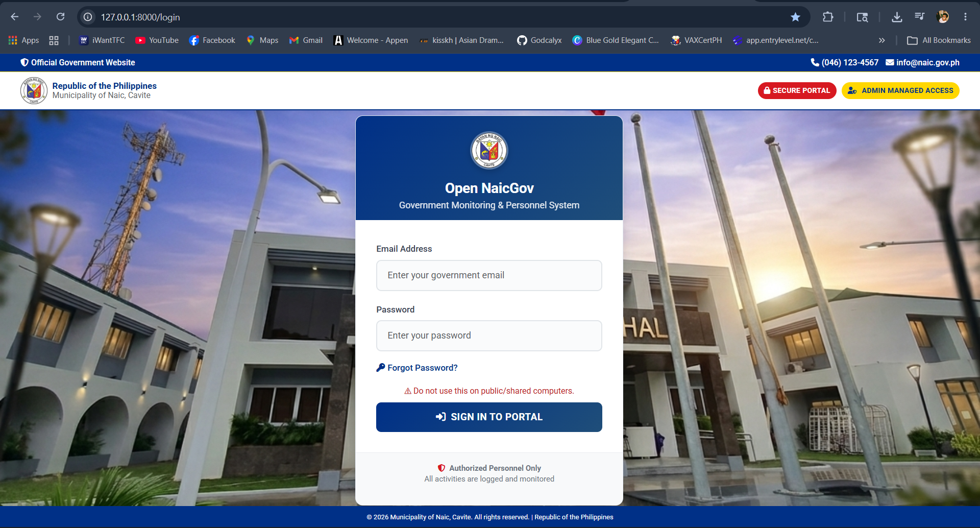Open Chrome's three-dot menu
The width and height of the screenshot is (980, 528).
pos(965,17)
